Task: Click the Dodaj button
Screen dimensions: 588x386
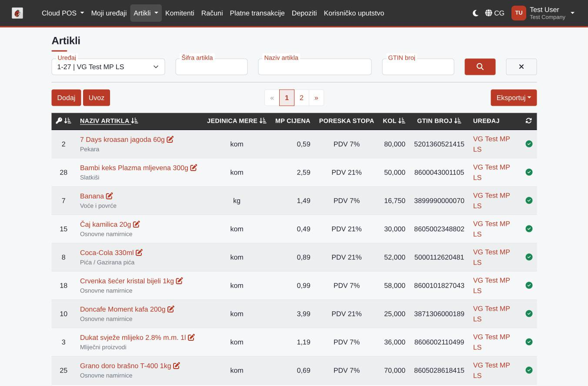Action: [66, 98]
